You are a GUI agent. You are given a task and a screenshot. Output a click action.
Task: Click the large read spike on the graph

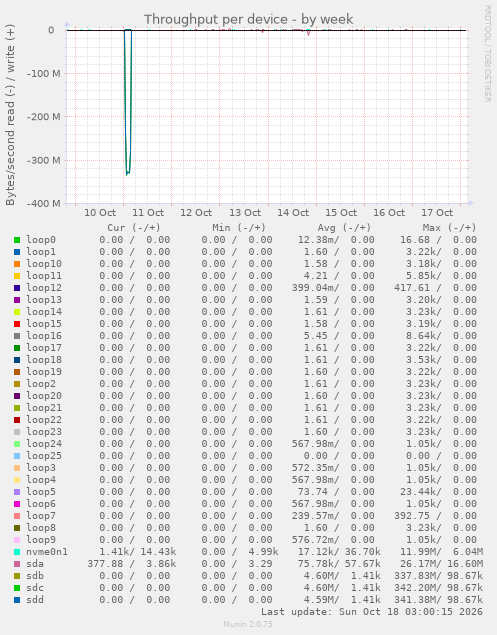point(128,101)
